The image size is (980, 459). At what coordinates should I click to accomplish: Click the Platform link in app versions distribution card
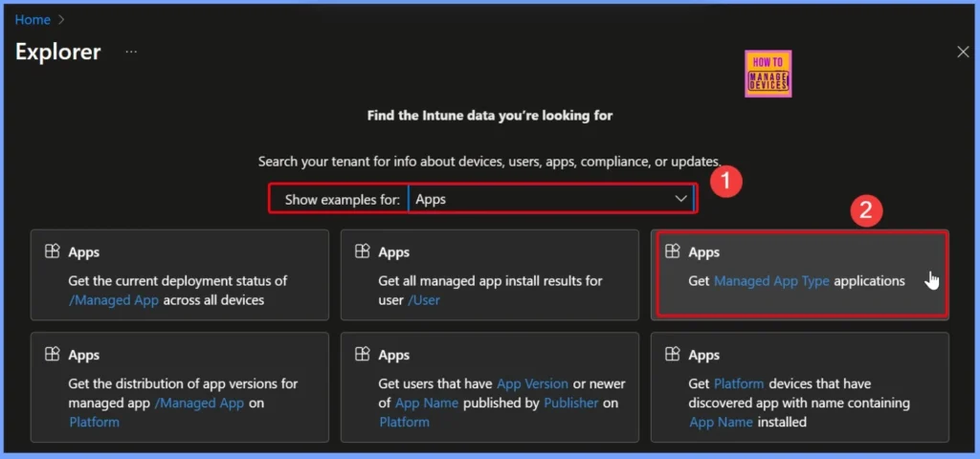click(95, 422)
